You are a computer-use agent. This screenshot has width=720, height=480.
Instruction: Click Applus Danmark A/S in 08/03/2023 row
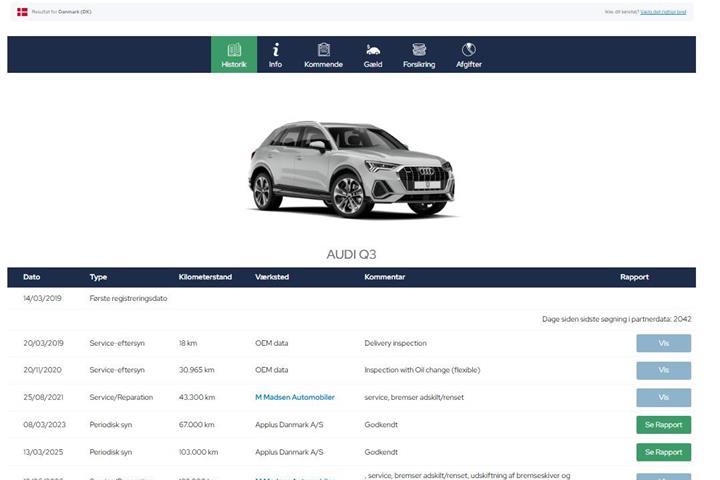pos(289,425)
